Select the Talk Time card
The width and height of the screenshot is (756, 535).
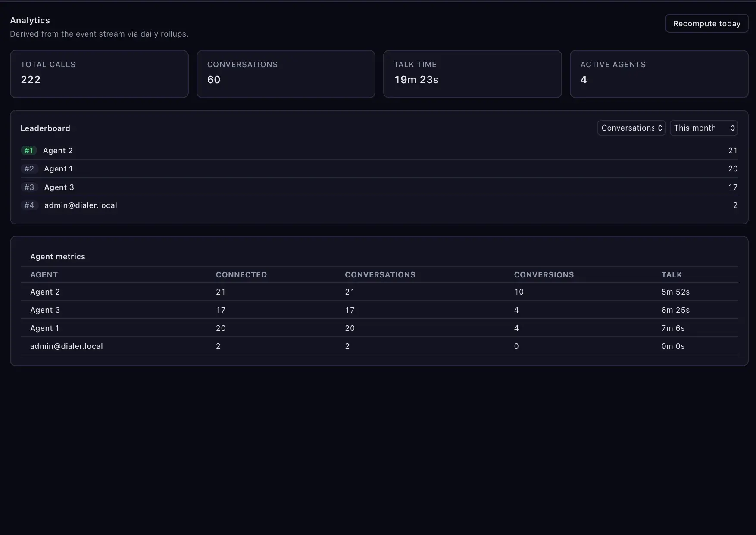coord(472,74)
